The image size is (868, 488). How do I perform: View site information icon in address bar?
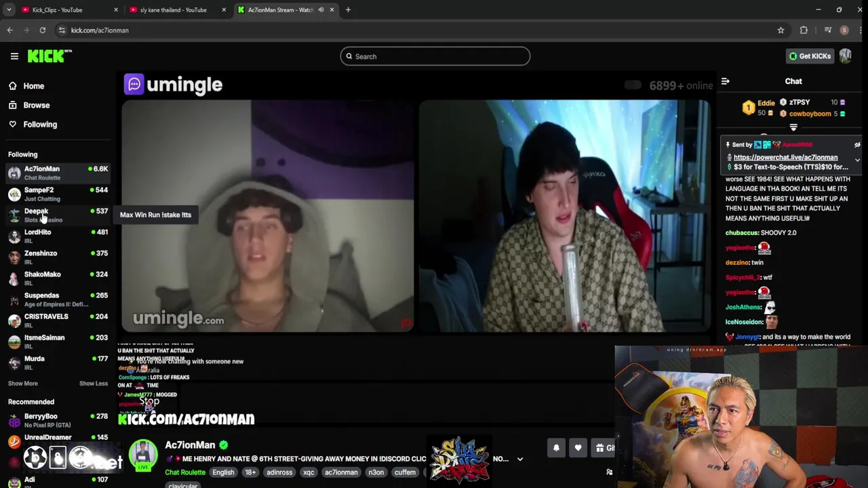[x=62, y=30]
